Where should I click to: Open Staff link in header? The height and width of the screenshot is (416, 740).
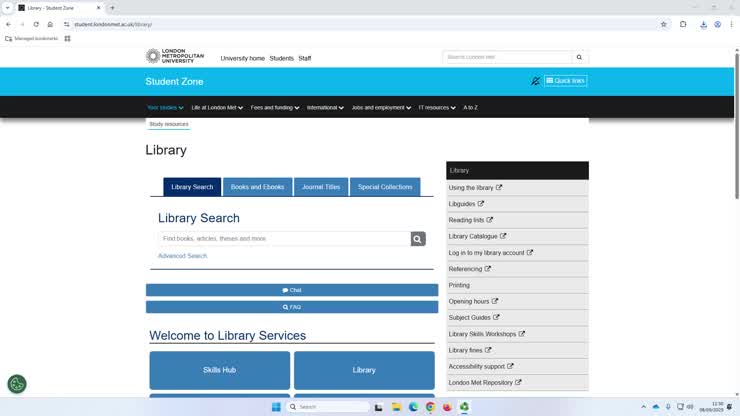(304, 59)
